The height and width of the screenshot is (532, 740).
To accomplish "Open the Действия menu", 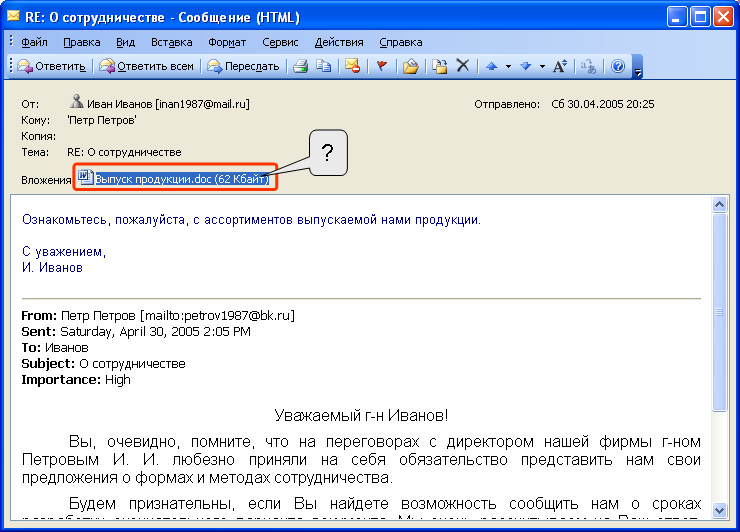I will [339, 42].
